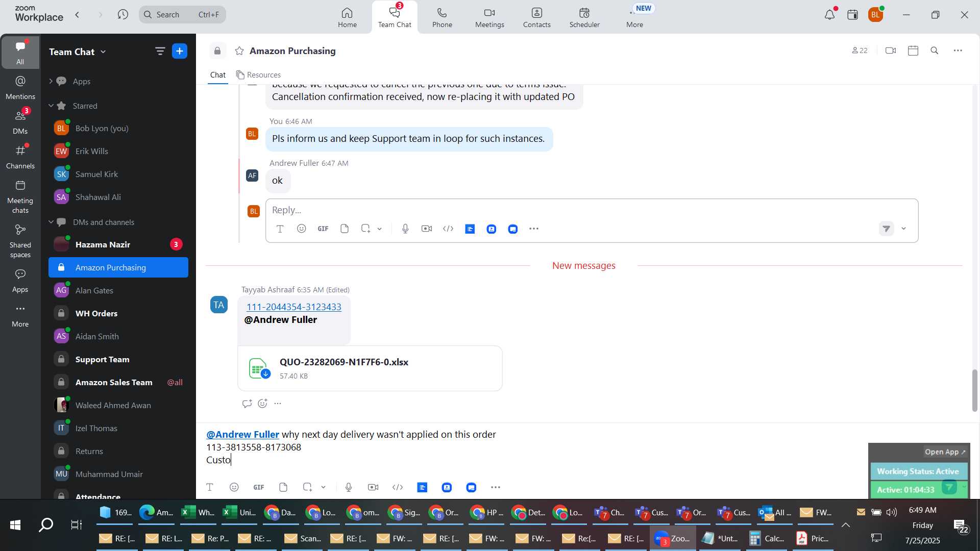This screenshot has width=980, height=551.
Task: Click the @Andrew Fuller mention in compose box
Action: tap(242, 434)
